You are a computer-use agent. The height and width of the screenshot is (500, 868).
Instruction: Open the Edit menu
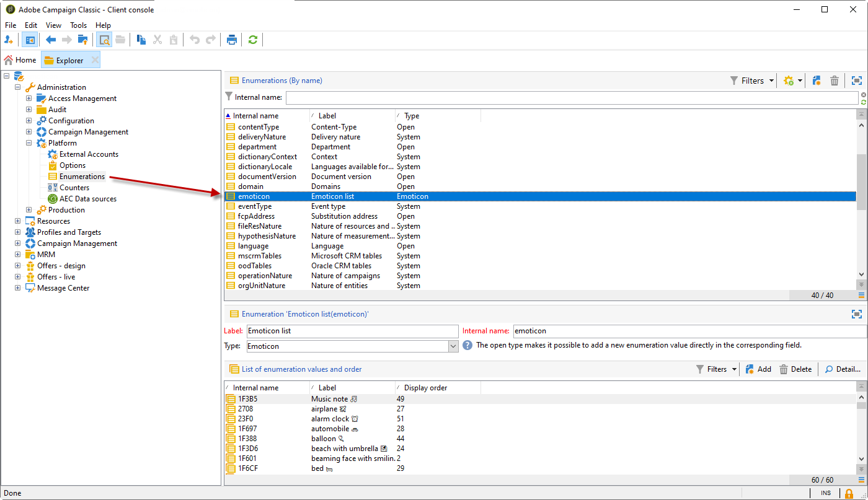(31, 25)
